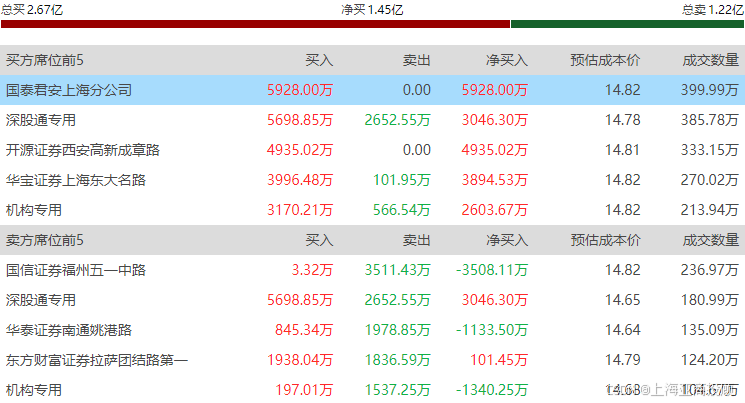Screen dimensions: 745x403
Task: Click the 14.81 estimated cost price
Action: click(x=622, y=150)
